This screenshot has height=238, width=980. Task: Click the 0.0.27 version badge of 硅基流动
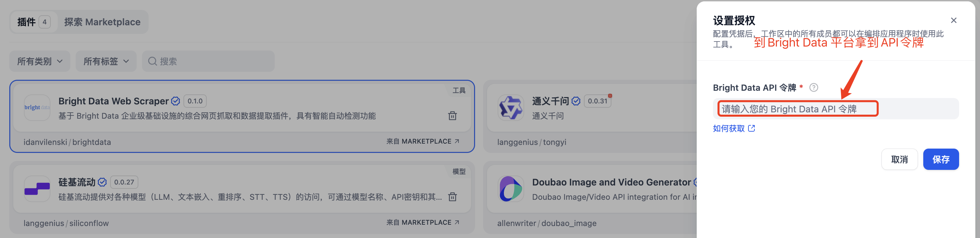124,182
